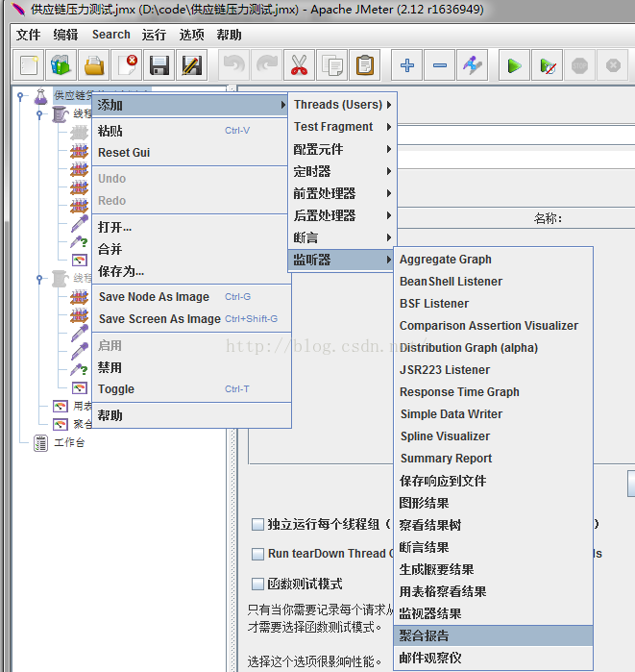635x672 pixels.
Task: Click Start no pauses icon
Action: click(x=548, y=65)
